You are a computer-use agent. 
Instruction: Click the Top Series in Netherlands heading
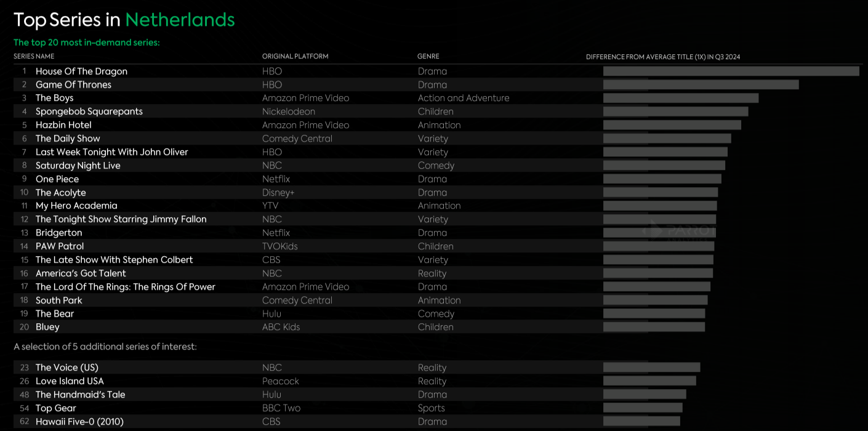click(124, 20)
